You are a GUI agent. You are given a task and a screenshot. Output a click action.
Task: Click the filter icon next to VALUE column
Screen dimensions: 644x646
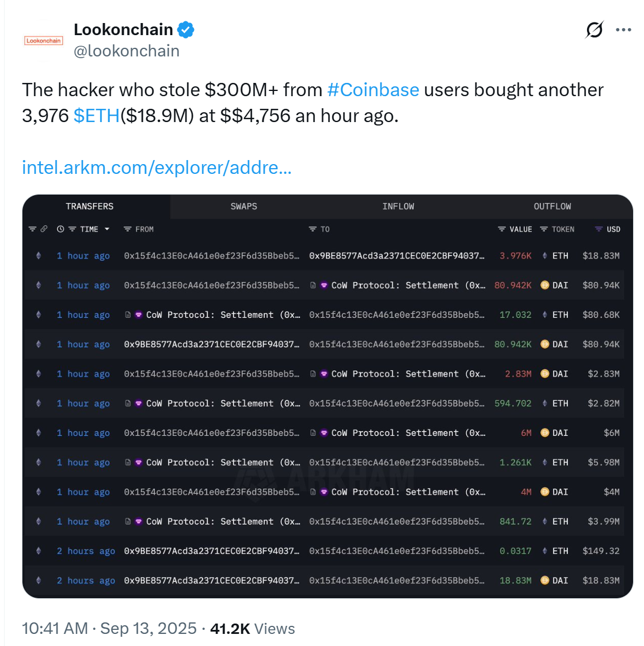(501, 229)
